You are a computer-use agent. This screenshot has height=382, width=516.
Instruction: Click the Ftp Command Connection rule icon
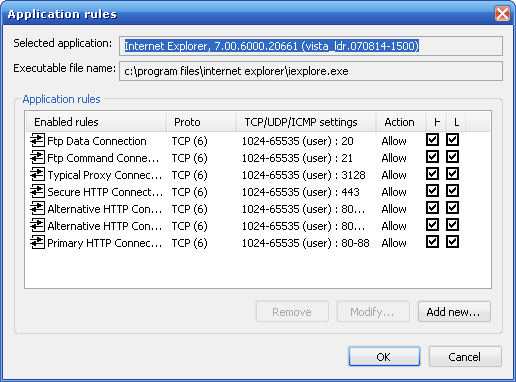[37, 157]
